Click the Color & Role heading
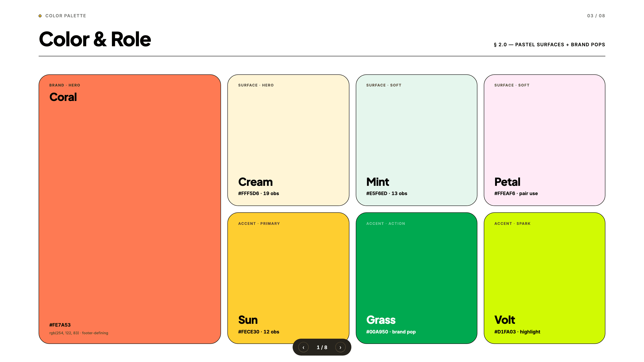 click(95, 39)
